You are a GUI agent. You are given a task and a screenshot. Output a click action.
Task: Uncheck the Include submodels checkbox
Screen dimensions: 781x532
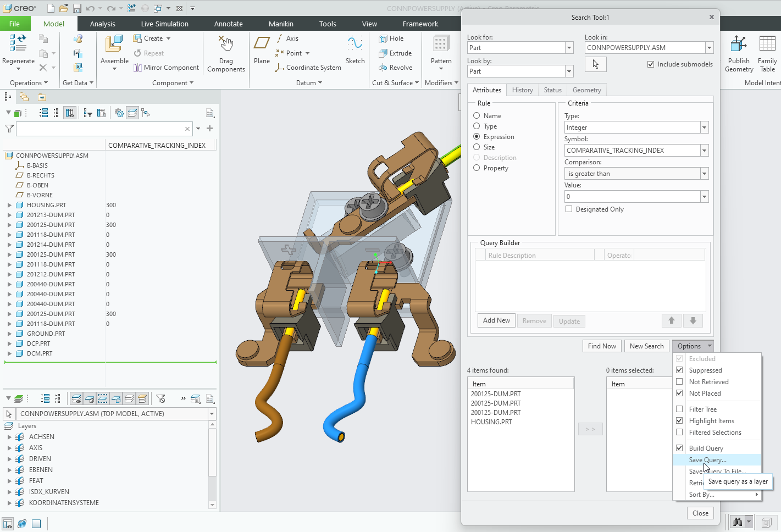point(651,64)
